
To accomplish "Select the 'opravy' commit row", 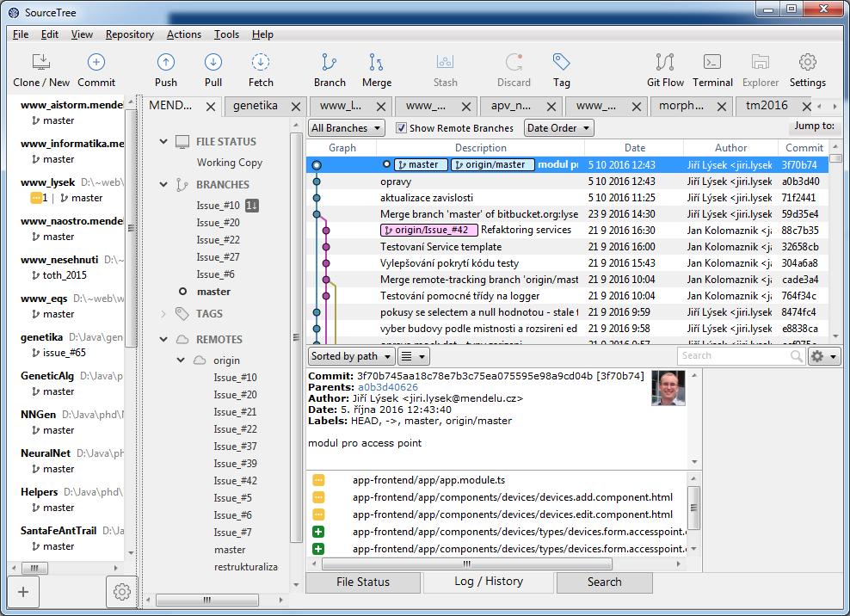I will (566, 182).
